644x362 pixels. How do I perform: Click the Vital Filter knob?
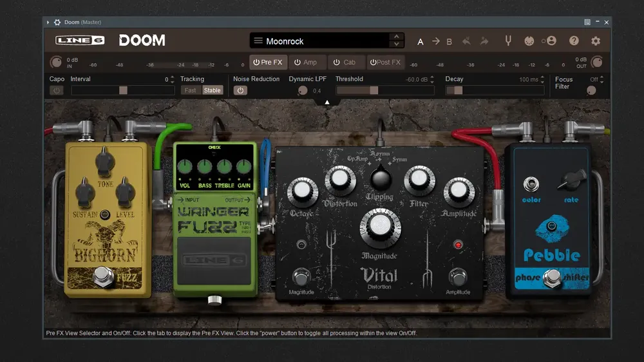coord(419,179)
